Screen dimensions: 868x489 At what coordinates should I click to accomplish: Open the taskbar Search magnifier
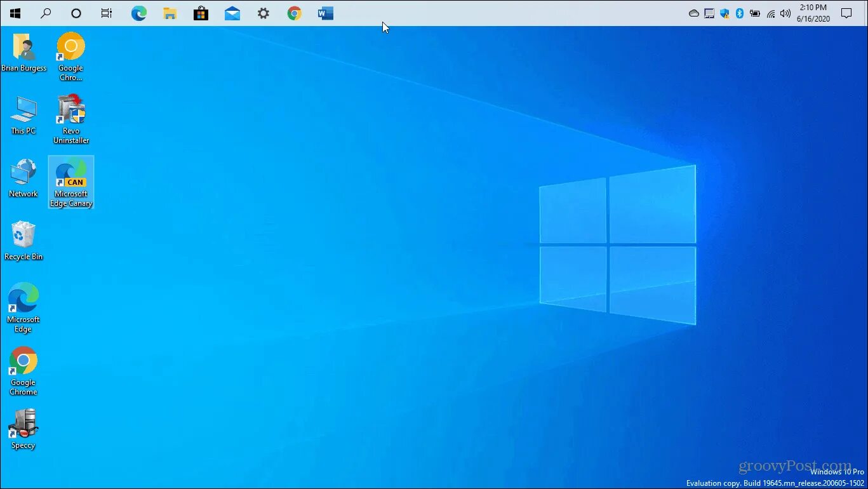[46, 13]
